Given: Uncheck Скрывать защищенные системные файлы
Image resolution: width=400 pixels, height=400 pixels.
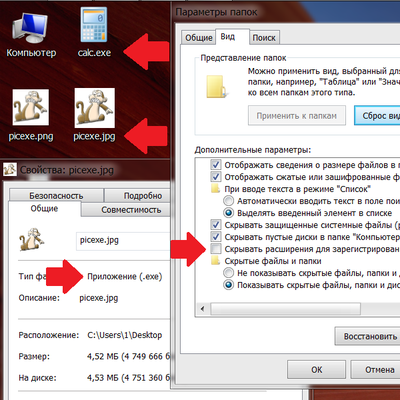Looking at the screenshot, I should coord(216,225).
